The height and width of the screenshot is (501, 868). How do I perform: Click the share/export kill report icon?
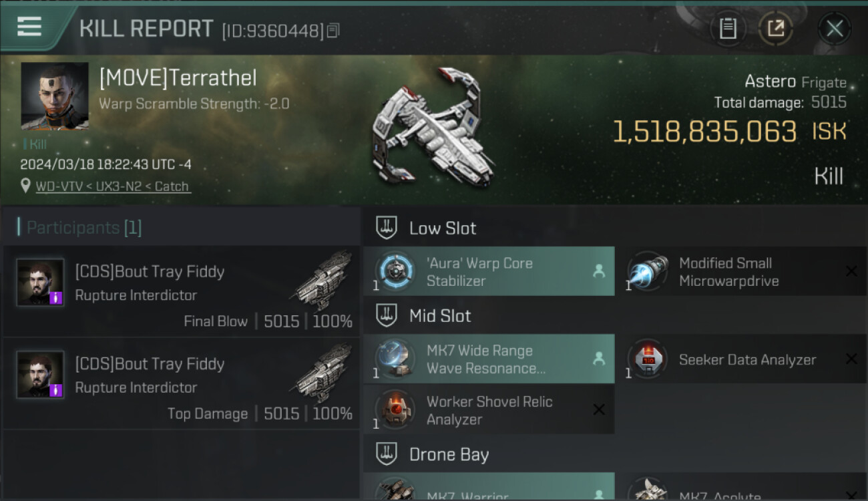pos(776,29)
